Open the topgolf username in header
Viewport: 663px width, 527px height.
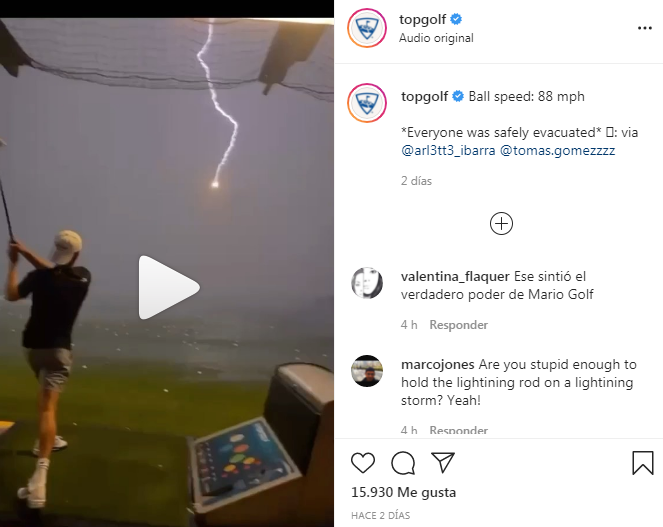tap(422, 19)
